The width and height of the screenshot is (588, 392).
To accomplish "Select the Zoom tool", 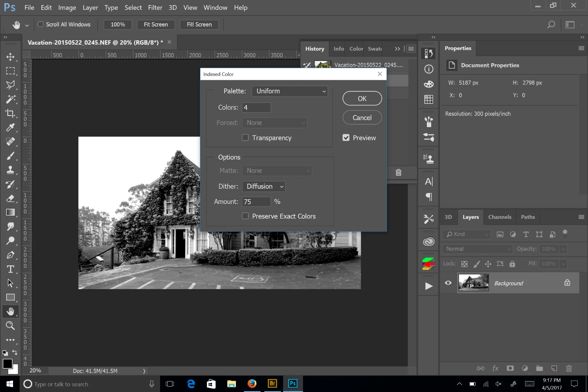I will (11, 326).
